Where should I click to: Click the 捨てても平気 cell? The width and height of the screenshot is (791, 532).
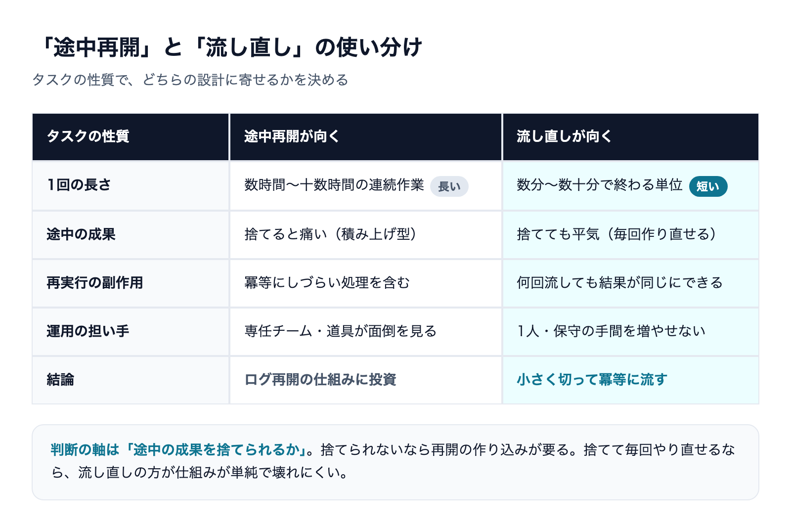(631, 235)
